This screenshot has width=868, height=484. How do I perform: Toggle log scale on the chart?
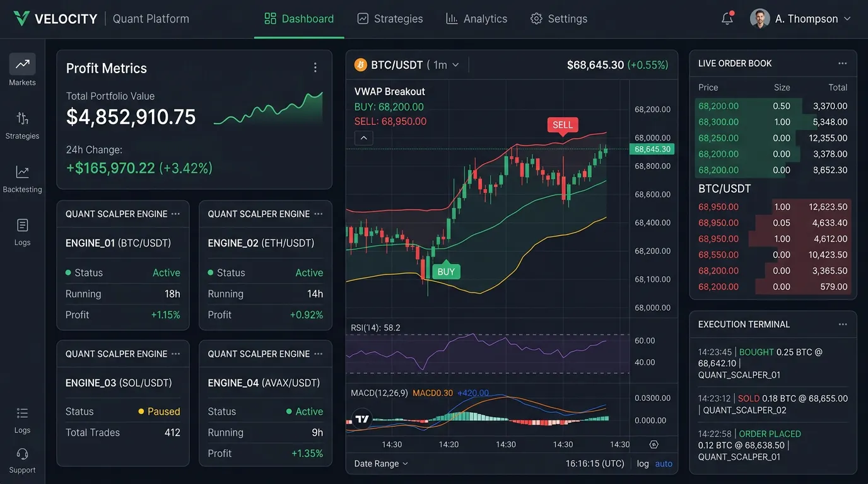coord(643,464)
